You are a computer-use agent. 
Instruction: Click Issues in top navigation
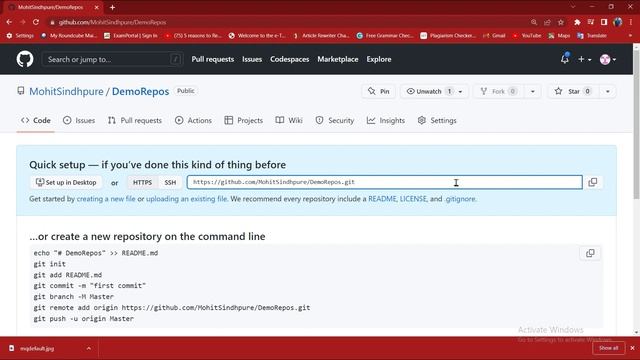(x=252, y=59)
